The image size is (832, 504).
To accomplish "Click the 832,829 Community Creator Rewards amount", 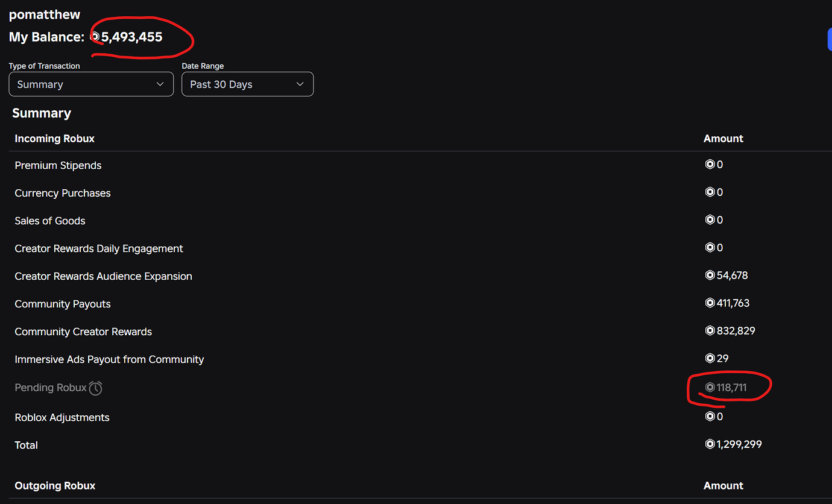I will click(x=736, y=331).
